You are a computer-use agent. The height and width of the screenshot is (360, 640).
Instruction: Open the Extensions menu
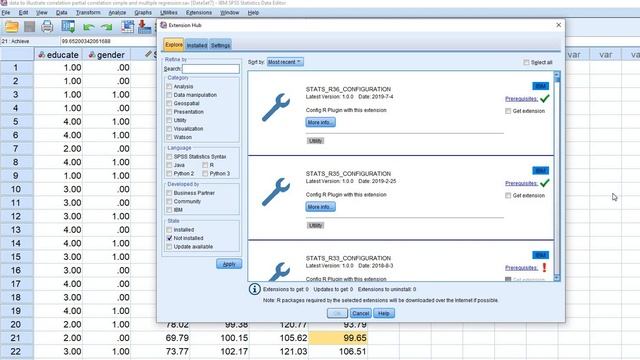click(x=199, y=13)
